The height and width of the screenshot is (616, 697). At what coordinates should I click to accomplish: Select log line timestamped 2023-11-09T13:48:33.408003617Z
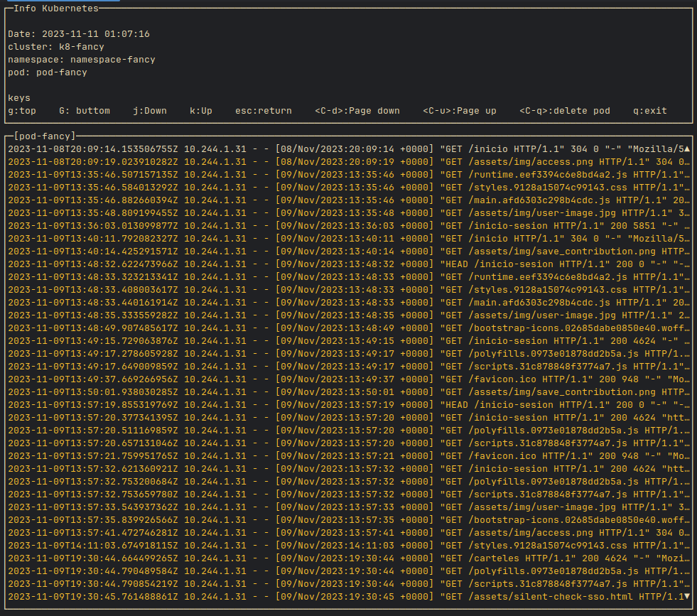tap(348, 290)
